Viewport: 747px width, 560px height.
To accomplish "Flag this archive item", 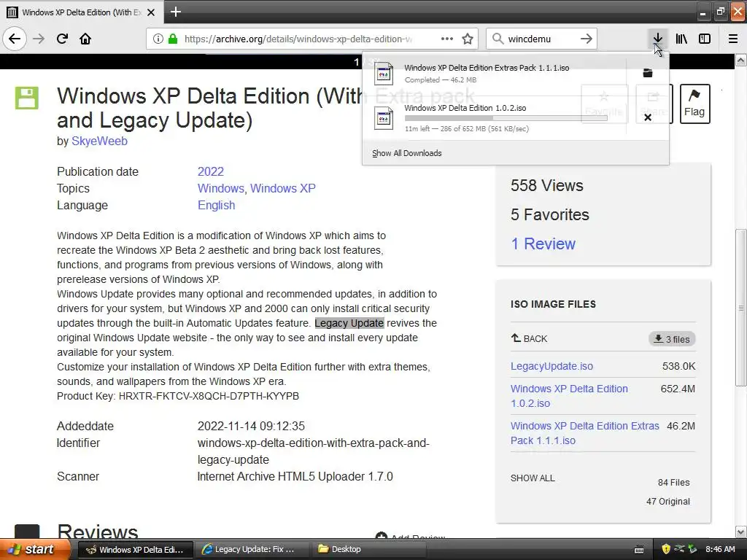I will tap(694, 104).
